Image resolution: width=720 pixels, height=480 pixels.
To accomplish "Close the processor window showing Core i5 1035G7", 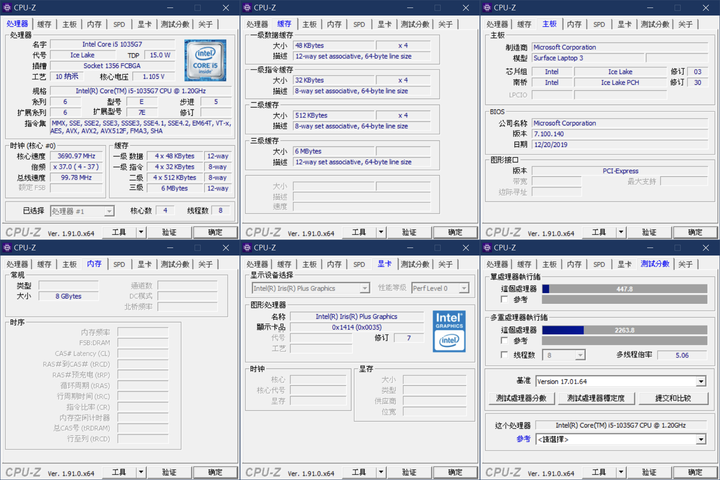I will click(x=226, y=7).
